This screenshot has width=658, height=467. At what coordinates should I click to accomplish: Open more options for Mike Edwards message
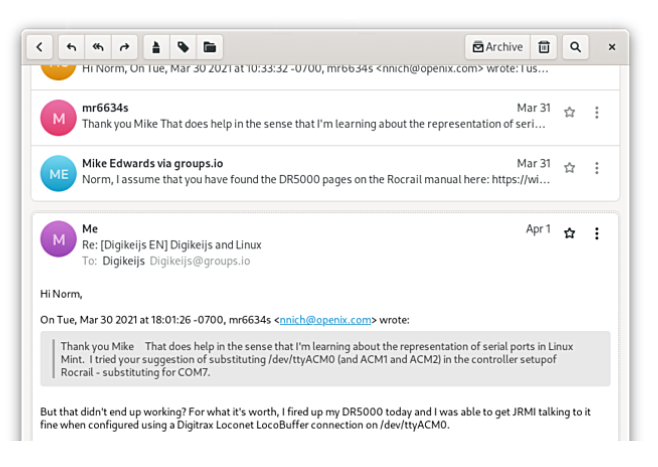[x=597, y=168]
